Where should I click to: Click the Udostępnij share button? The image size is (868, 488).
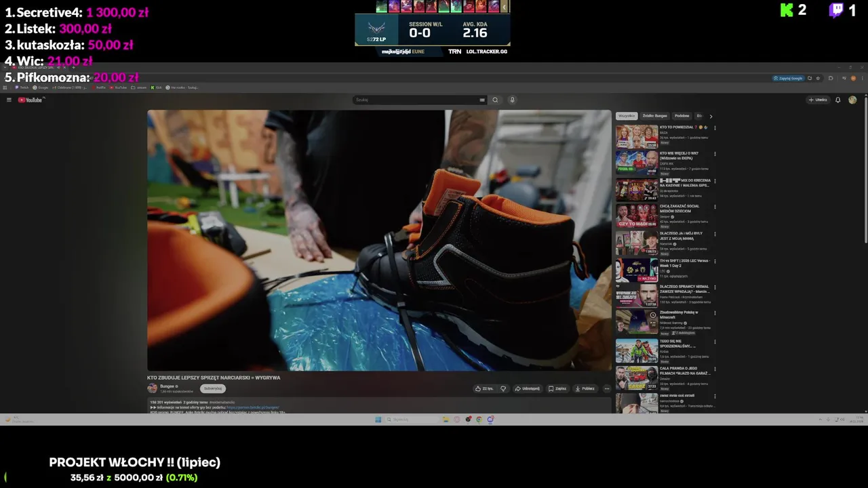pos(528,388)
